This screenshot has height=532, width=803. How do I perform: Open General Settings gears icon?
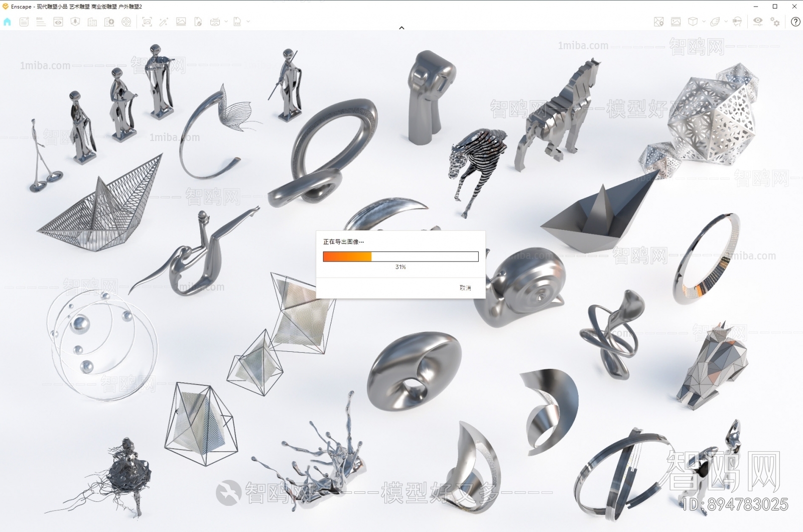click(775, 22)
